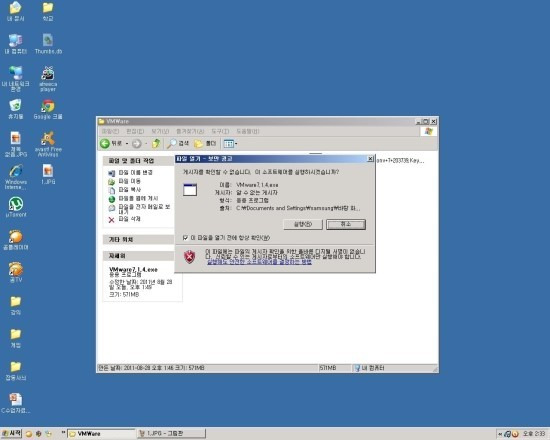Go back with the green 뒤로 arrow

click(110, 144)
